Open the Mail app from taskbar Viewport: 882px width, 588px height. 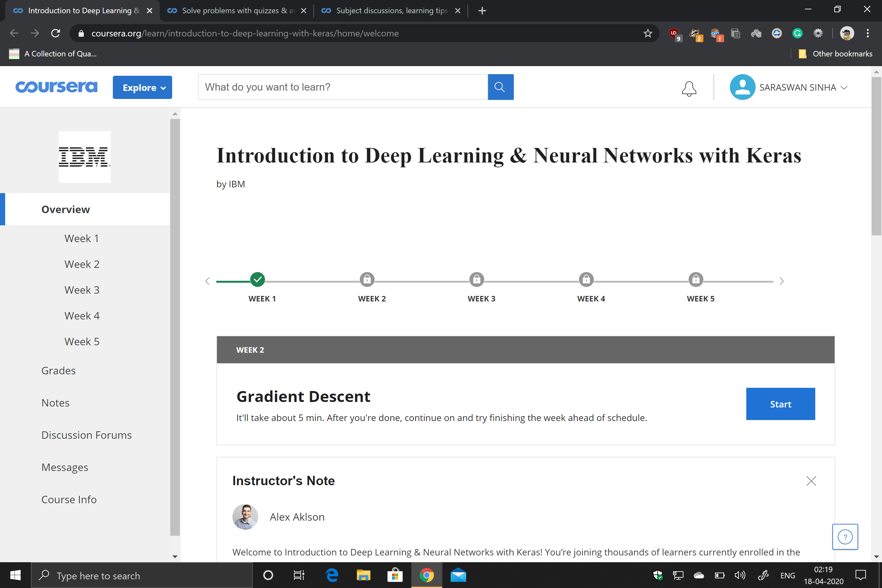(458, 575)
